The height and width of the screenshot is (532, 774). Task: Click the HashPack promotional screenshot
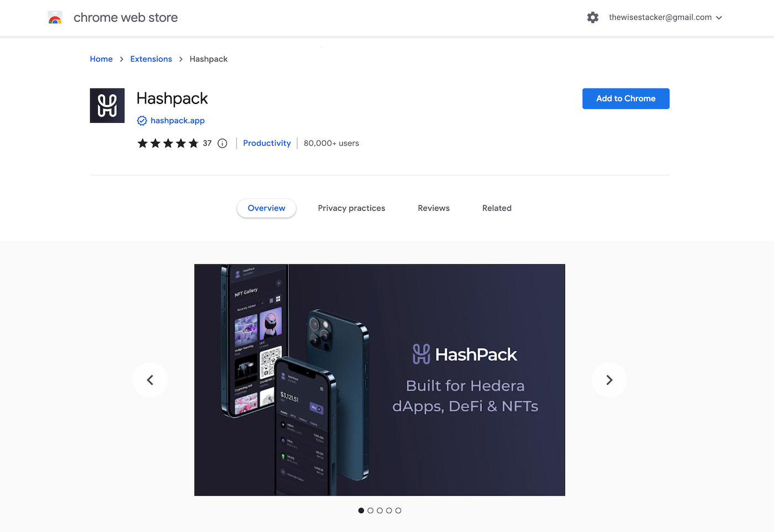pyautogui.click(x=380, y=380)
